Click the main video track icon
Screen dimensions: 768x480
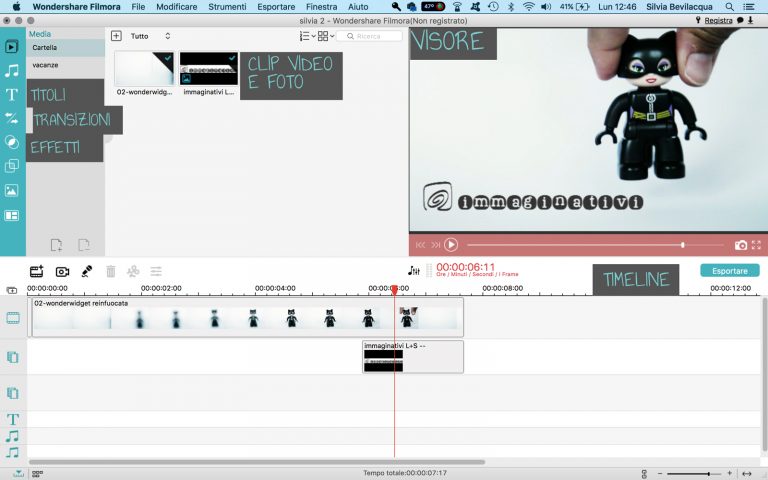point(13,318)
